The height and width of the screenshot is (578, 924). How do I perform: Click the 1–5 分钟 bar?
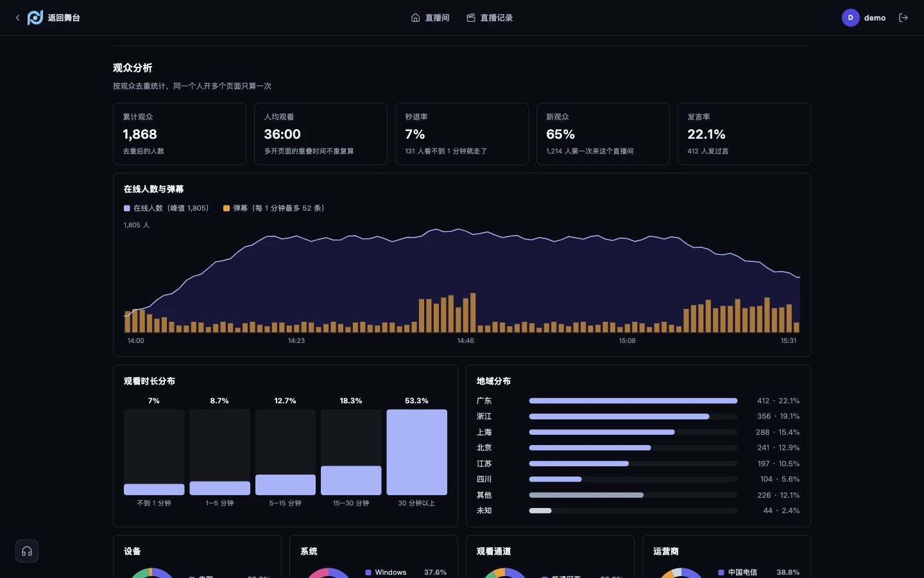219,488
